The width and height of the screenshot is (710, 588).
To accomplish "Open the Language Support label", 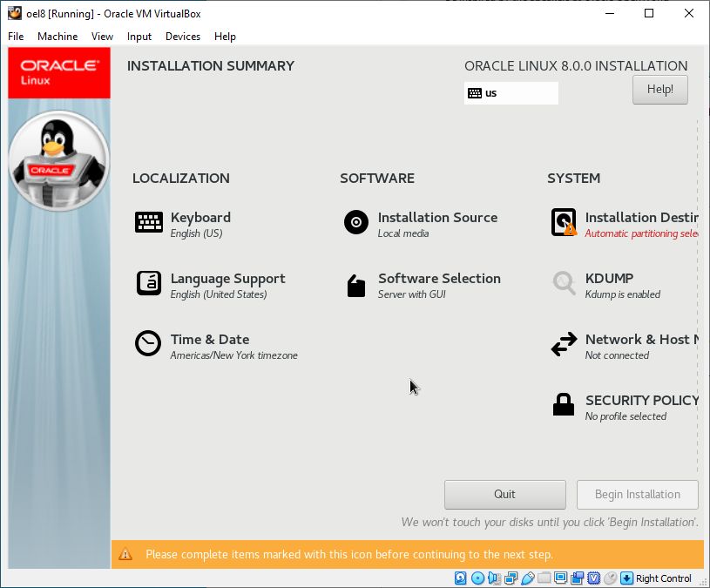I will click(227, 279).
